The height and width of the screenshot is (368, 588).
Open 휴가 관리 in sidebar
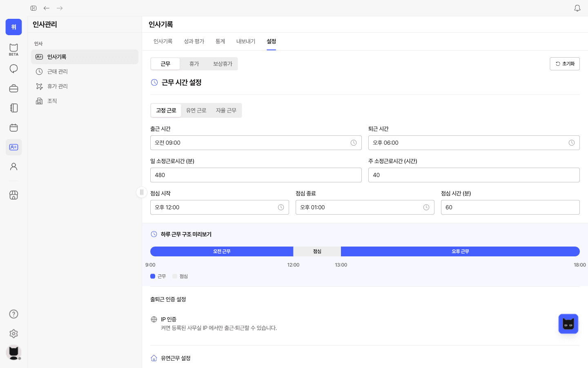tap(85, 86)
